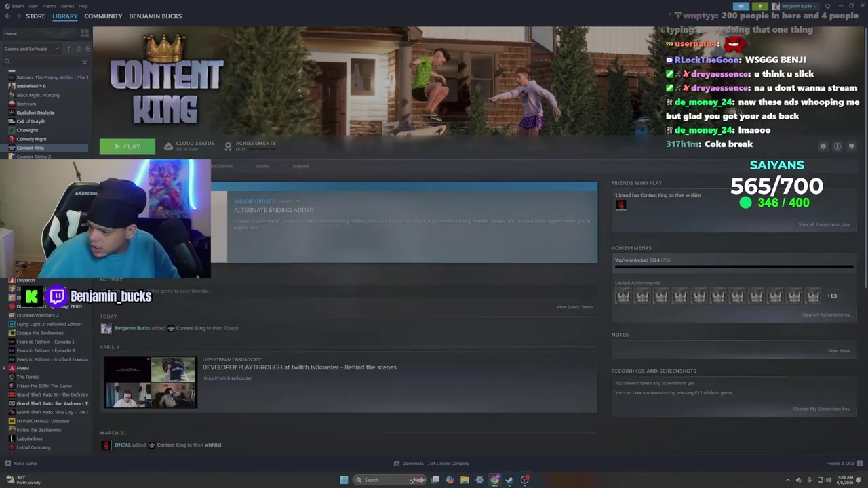
Task: Click the +13 locked achievements count
Action: (x=831, y=296)
